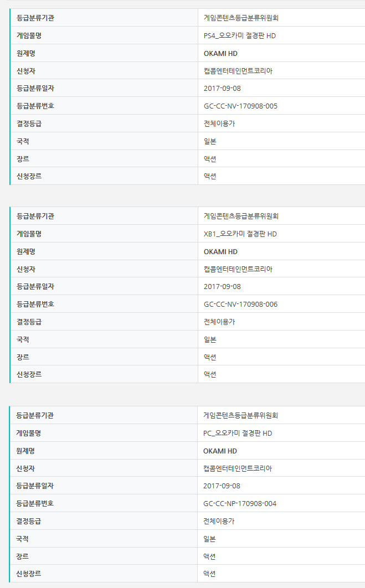Click OKAMI HD original title in PC entry

(x=220, y=451)
